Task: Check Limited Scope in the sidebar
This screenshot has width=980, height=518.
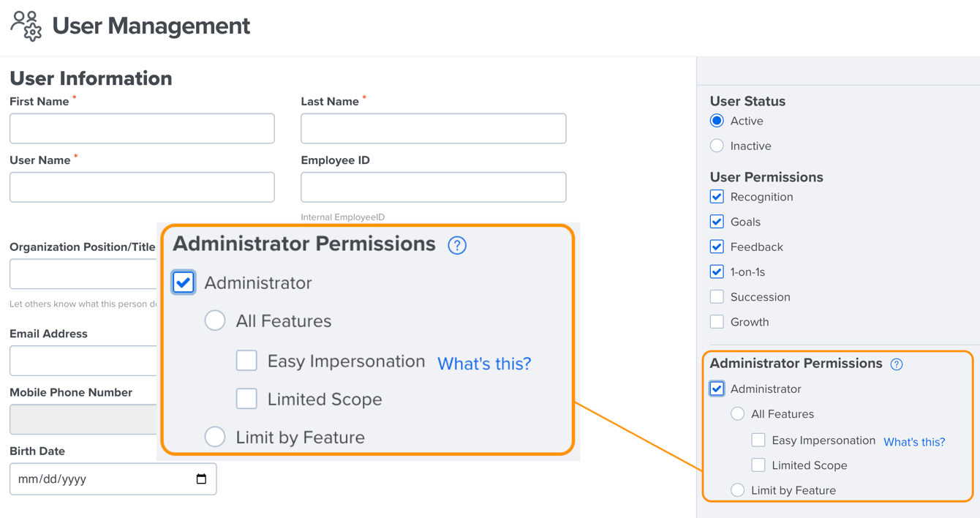Action: coord(758,465)
